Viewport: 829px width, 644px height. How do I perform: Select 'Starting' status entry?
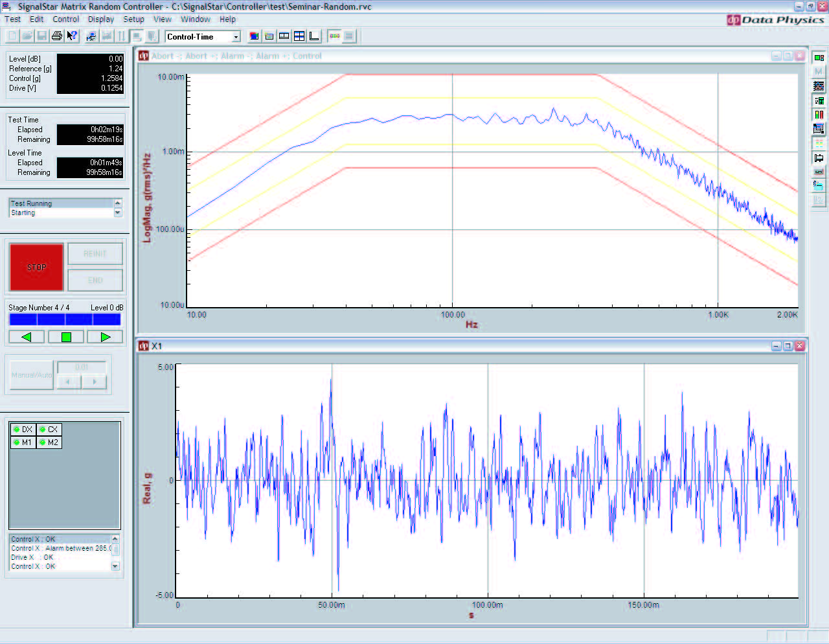click(61, 213)
